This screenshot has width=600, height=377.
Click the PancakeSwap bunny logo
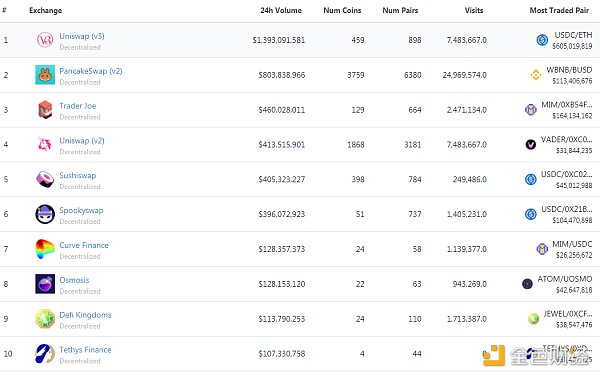click(45, 75)
